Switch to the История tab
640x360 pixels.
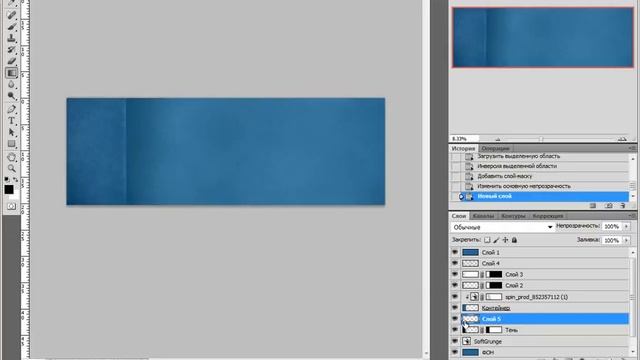click(x=463, y=149)
